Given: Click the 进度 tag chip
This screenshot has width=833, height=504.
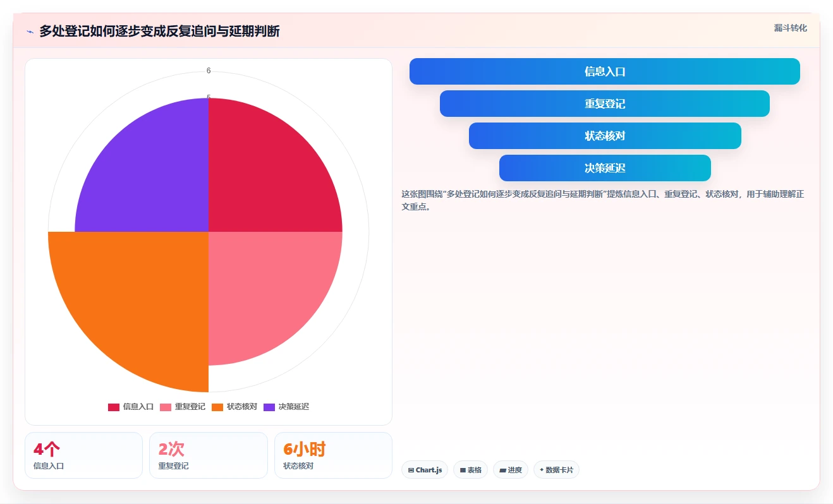Looking at the screenshot, I should tap(511, 470).
